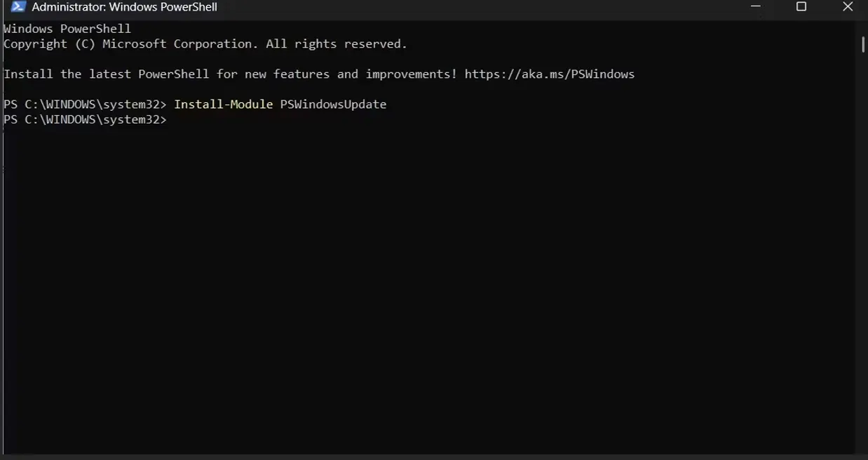This screenshot has height=460, width=868.
Task: Click the PSWindowsUpdate module name
Action: pyautogui.click(x=333, y=104)
